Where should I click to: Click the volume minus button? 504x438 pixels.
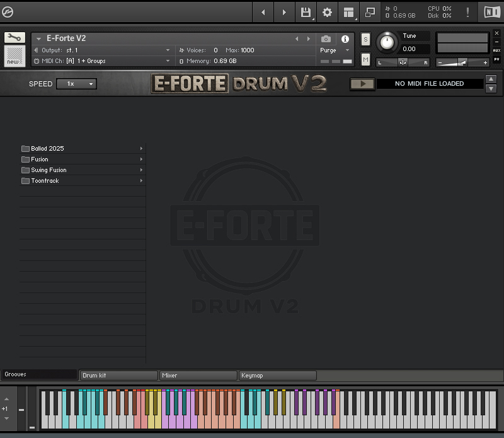pos(440,63)
